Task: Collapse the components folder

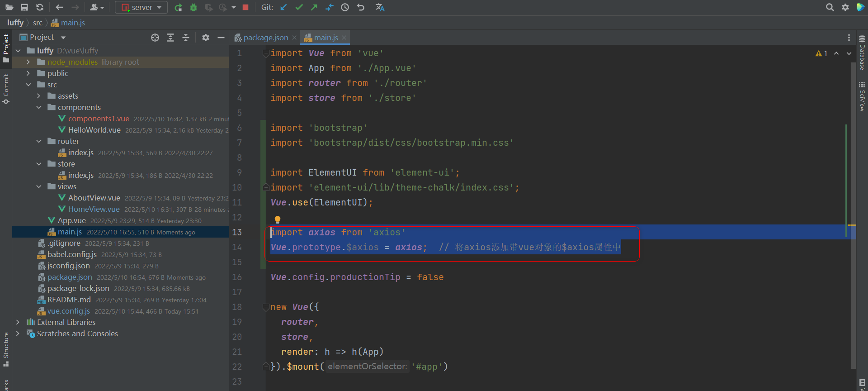Action: [38, 107]
